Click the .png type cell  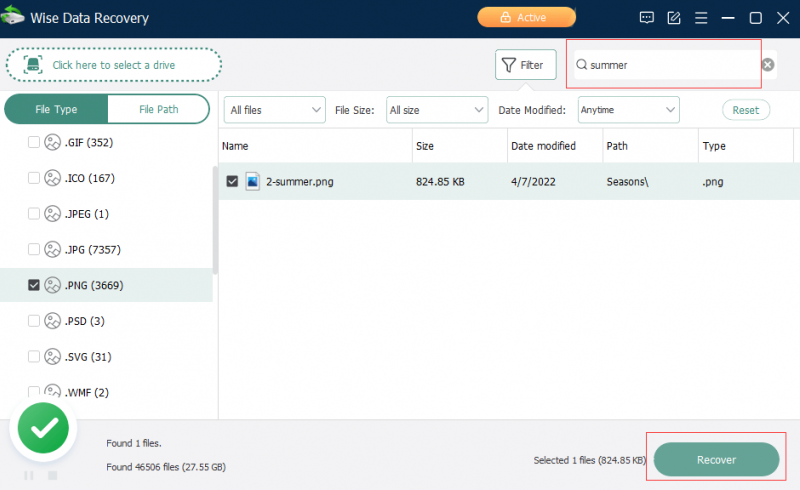(x=712, y=182)
